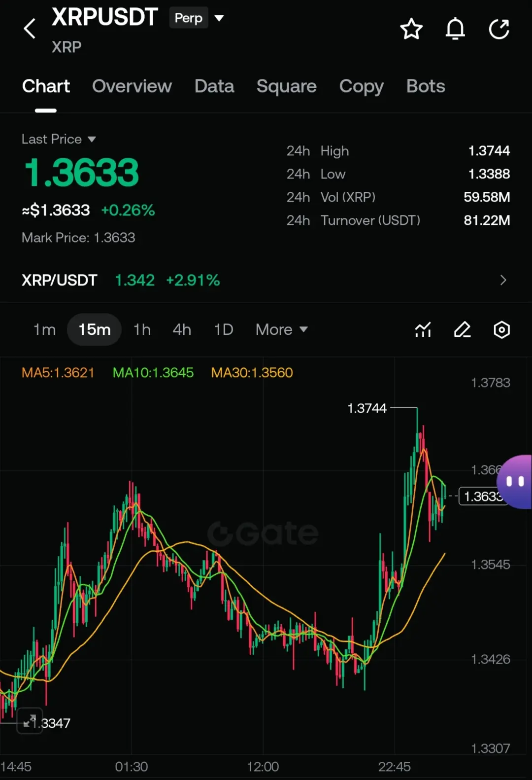This screenshot has width=532, height=780.
Task: Expand chart to fullscreen
Action: pyautogui.click(x=30, y=721)
